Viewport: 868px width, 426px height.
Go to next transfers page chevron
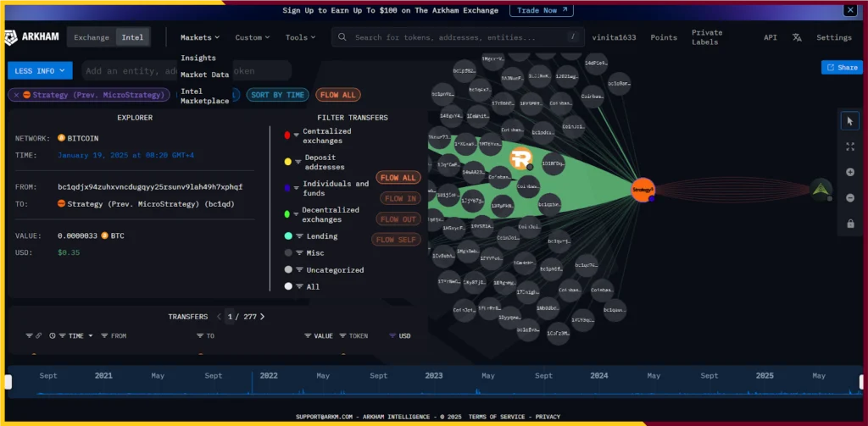click(x=263, y=317)
